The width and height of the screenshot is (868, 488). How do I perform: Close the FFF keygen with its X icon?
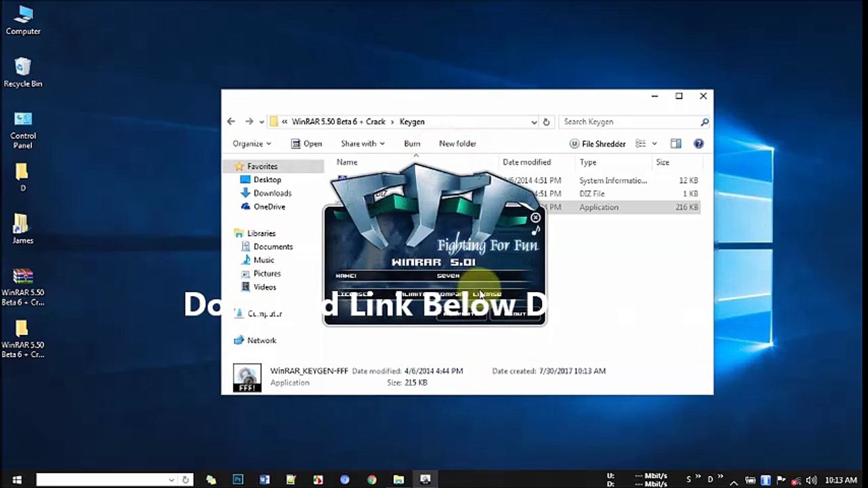click(x=535, y=218)
